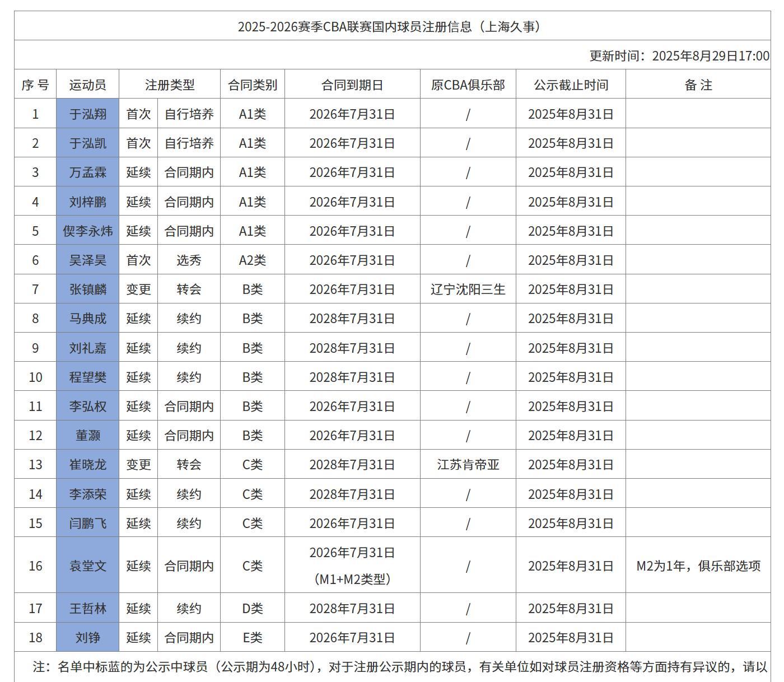Select the 张镇麟 player cell
The width and height of the screenshot is (784, 682).
coord(87,289)
